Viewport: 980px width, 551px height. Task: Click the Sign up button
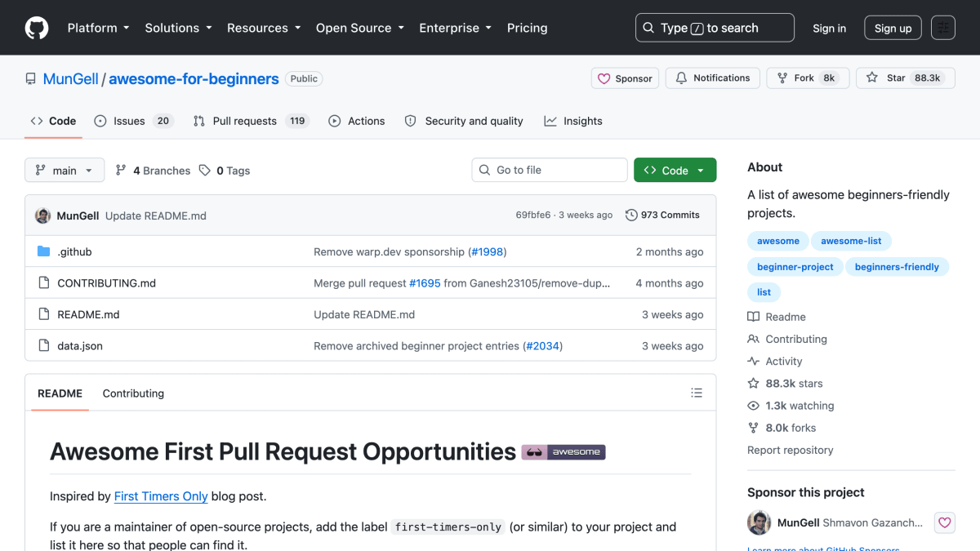pyautogui.click(x=893, y=28)
